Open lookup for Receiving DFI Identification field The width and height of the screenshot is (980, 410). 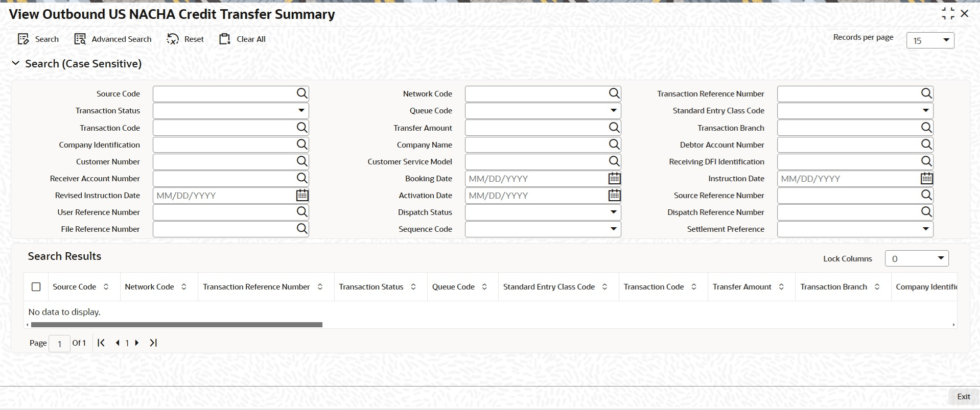coord(926,161)
